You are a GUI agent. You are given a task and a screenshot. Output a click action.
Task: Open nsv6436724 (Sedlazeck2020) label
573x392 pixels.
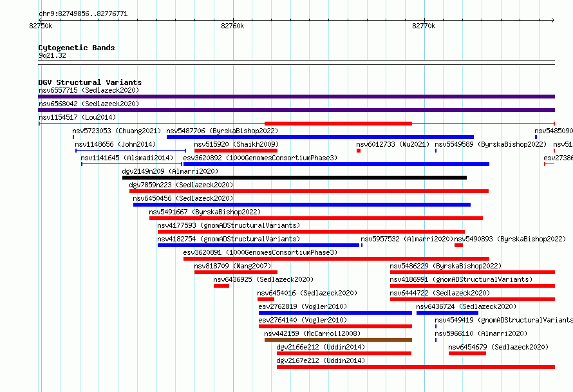(466, 306)
